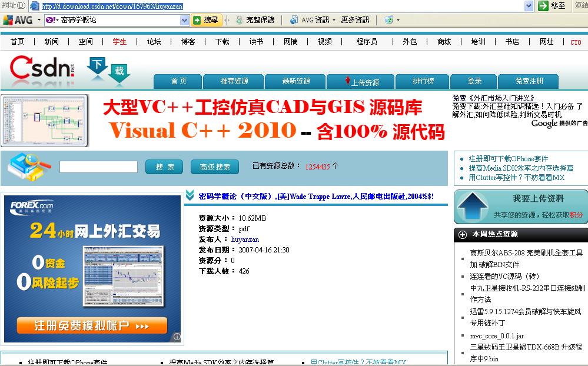Open the AVG logo dropdown arrow
The height and width of the screenshot is (366, 588).
(x=39, y=20)
